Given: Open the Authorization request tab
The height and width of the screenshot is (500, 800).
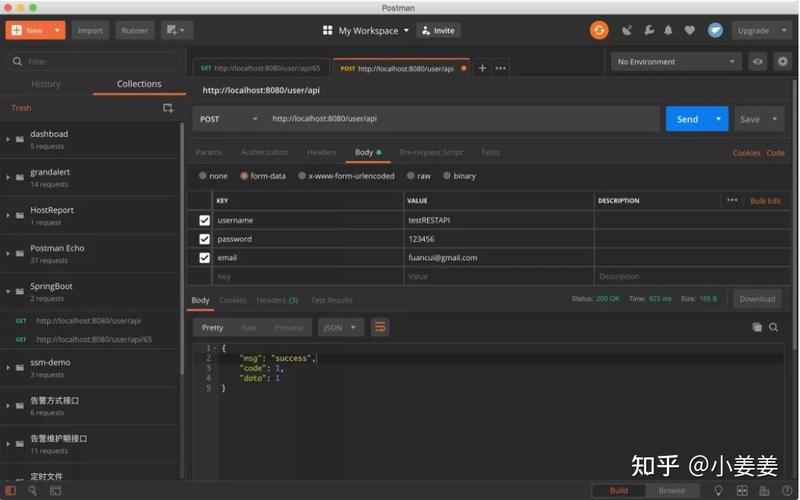Looking at the screenshot, I should [x=264, y=152].
